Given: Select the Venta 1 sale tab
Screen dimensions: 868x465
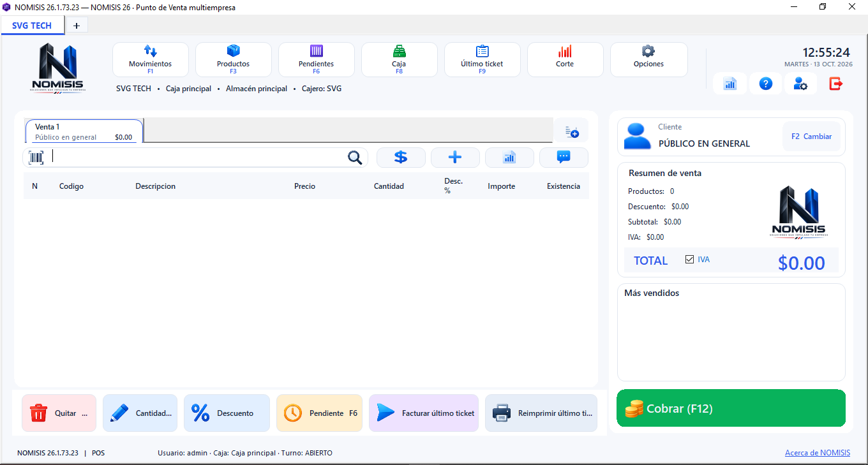Looking at the screenshot, I should coord(84,131).
